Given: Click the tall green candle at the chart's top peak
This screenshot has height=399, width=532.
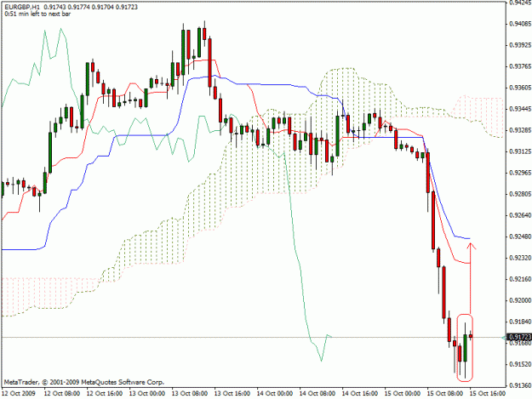Looking at the screenshot, I should (x=183, y=52).
